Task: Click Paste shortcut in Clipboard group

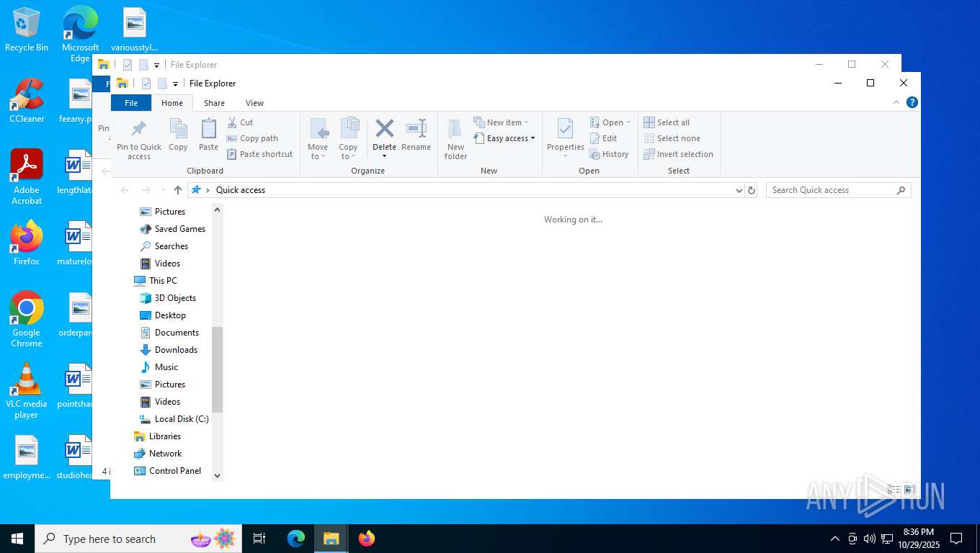Action: coord(259,154)
